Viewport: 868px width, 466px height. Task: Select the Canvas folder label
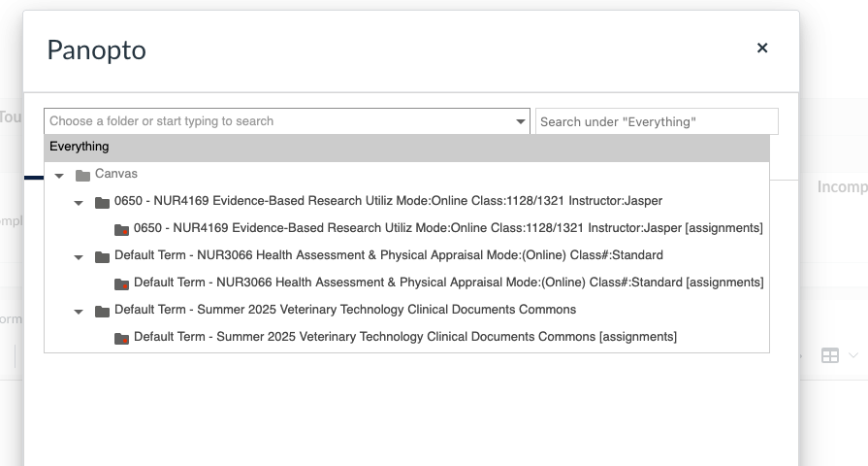click(x=116, y=174)
